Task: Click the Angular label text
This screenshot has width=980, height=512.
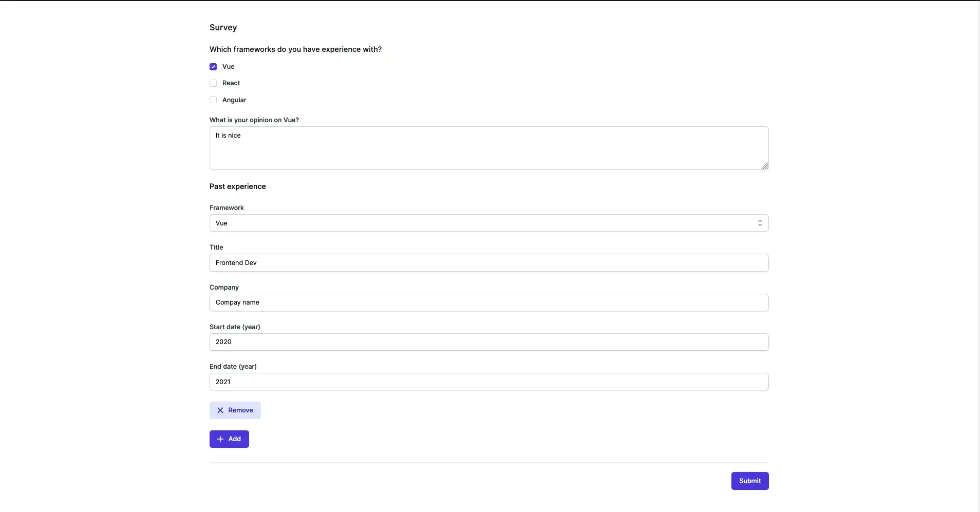Action: tap(234, 100)
